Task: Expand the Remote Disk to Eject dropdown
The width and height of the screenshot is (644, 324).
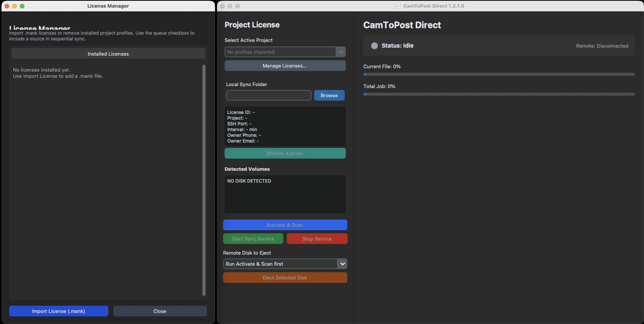Action: (285, 264)
